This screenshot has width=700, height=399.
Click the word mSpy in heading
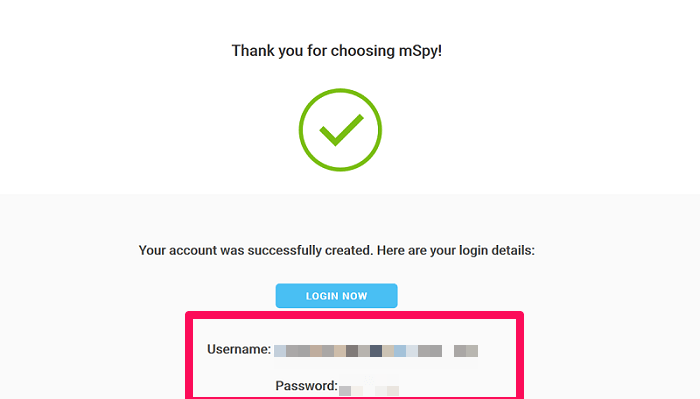(420, 51)
